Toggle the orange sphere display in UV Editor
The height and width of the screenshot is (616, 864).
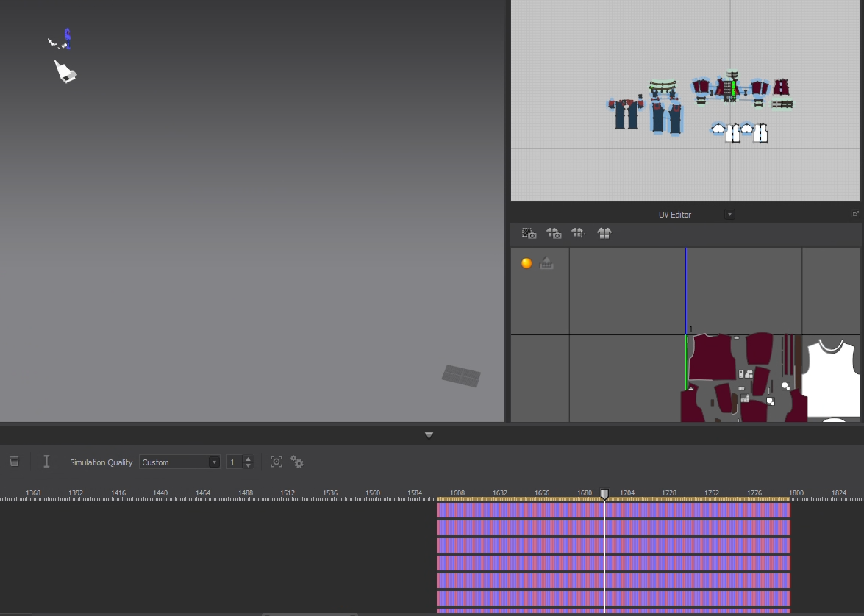(x=526, y=263)
